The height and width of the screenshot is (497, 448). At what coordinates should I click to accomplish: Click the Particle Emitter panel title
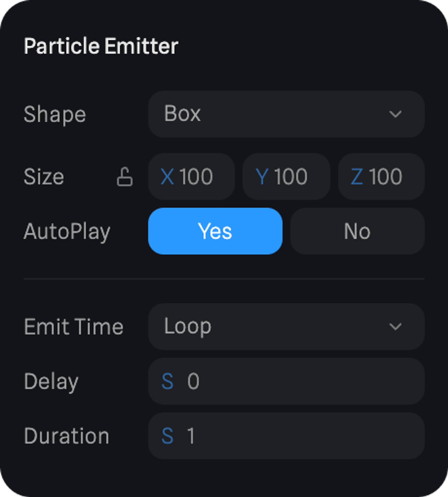(x=101, y=46)
